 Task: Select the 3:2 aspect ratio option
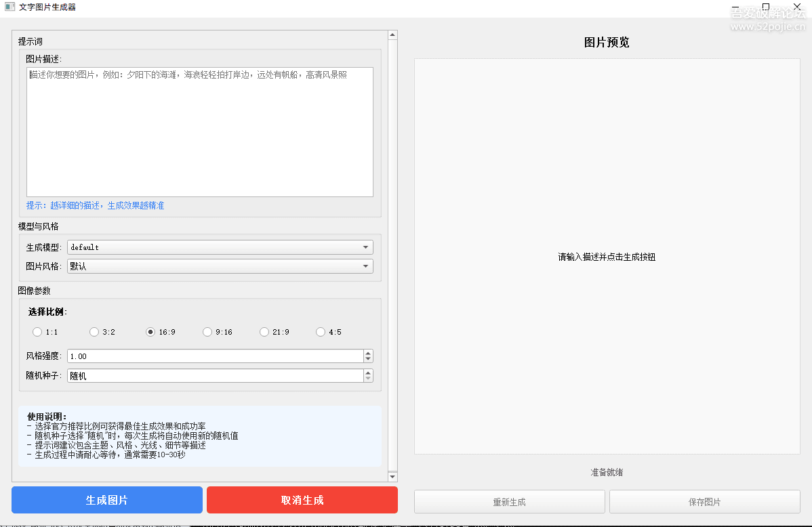[94, 332]
